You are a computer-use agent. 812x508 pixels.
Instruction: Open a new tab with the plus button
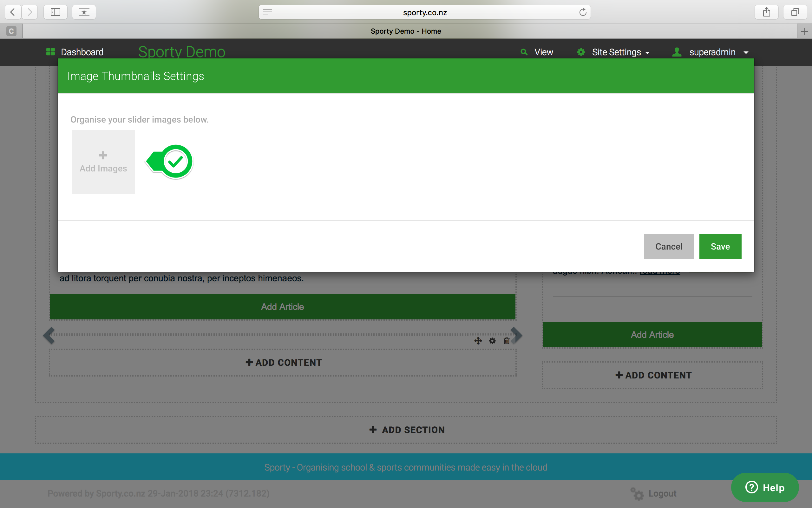[x=804, y=31]
